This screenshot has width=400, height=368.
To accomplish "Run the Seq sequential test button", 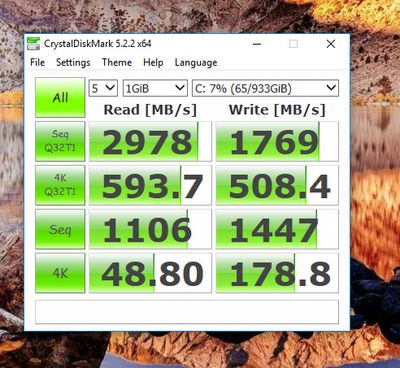I will click(60, 229).
